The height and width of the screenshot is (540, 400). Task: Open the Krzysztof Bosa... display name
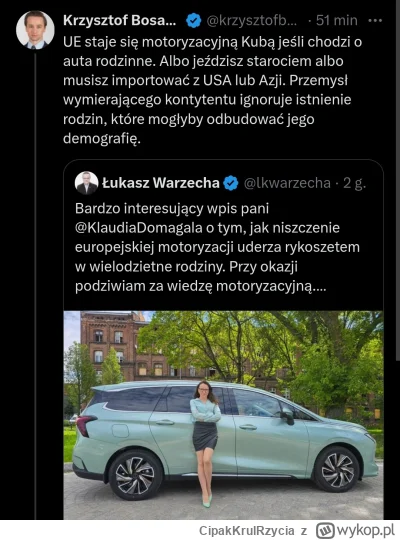pyautogui.click(x=120, y=21)
